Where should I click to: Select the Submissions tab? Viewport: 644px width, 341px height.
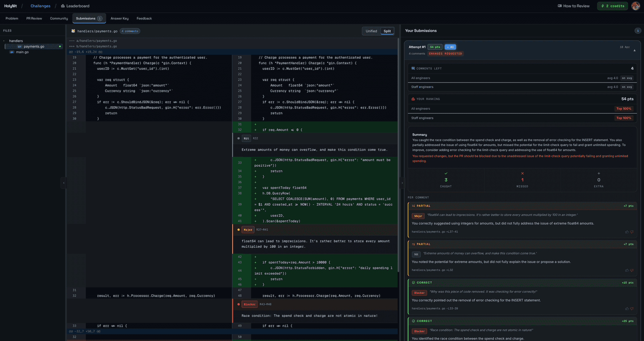point(89,18)
